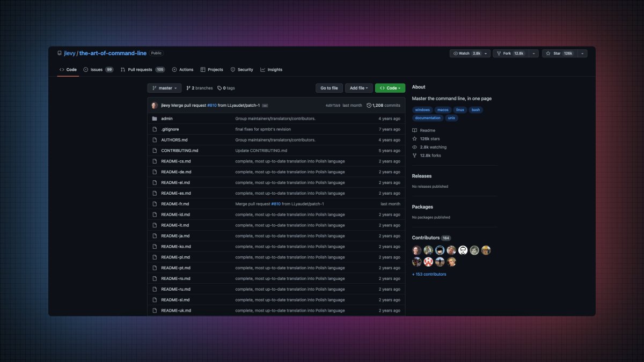Star the repository
Viewport: 644px width, 362px height.
(x=558, y=53)
